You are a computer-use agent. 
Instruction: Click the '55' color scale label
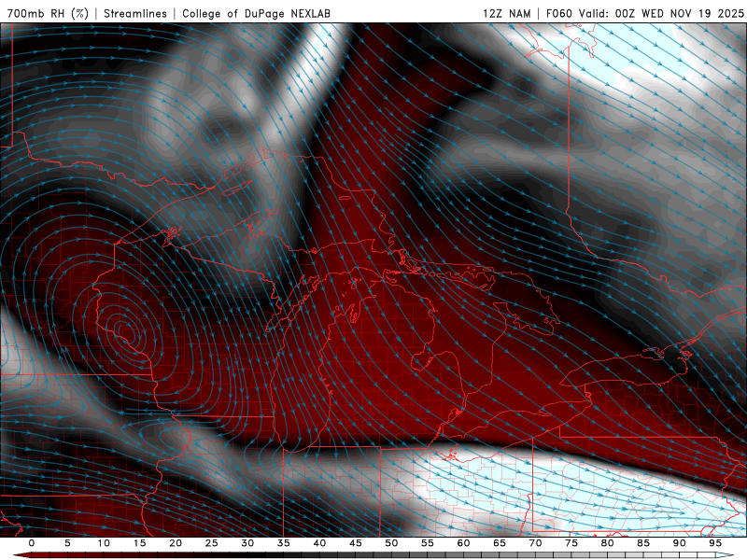coord(428,543)
